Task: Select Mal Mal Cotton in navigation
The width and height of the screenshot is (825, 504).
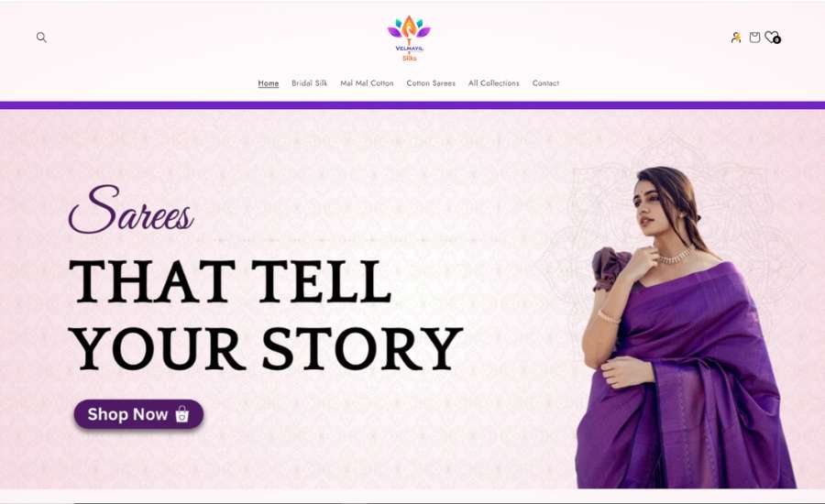Action: (367, 83)
